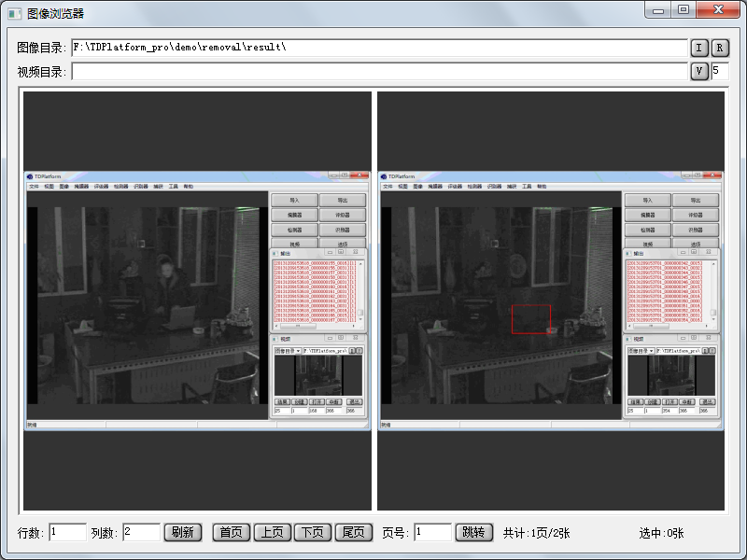This screenshot has height=560, width=747.
Task: Go to 上页 previous page
Action: (272, 532)
